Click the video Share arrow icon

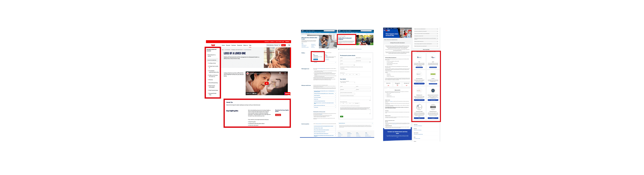pos(285,73)
